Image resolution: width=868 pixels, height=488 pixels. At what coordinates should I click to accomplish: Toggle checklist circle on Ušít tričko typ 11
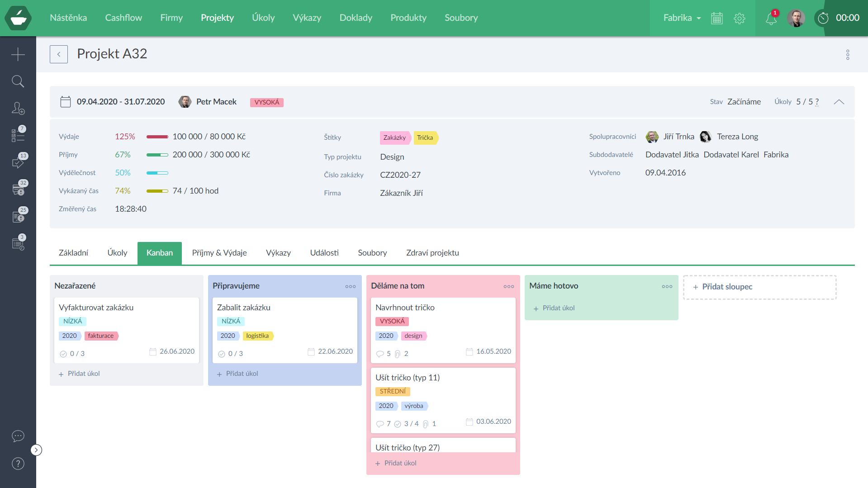(398, 424)
